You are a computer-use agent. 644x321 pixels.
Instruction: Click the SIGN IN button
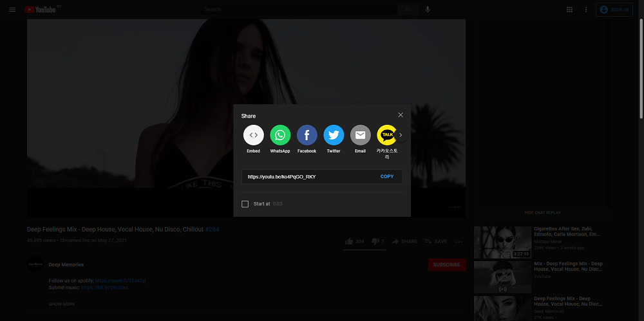614,10
